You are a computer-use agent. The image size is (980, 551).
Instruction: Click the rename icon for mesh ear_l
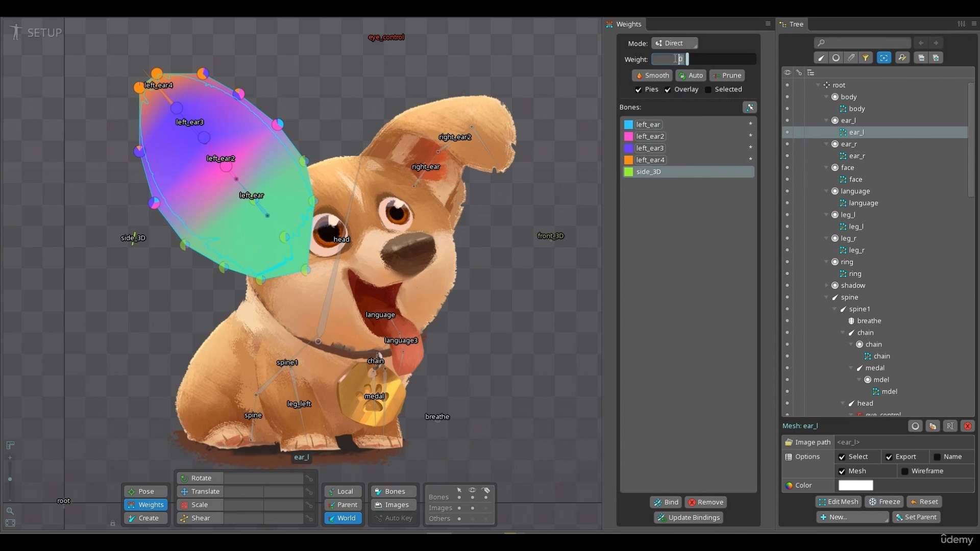pyautogui.click(x=950, y=426)
